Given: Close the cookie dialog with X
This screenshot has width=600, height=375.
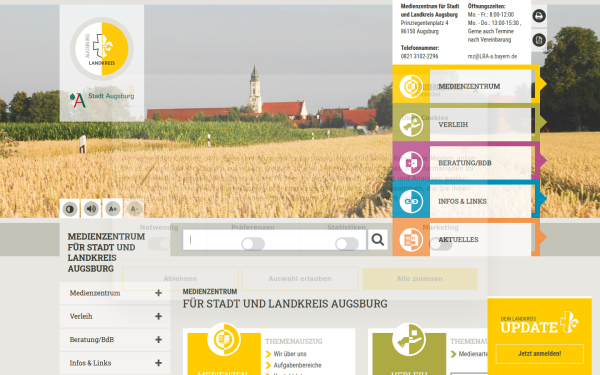Looking at the screenshot, I should (x=475, y=91).
